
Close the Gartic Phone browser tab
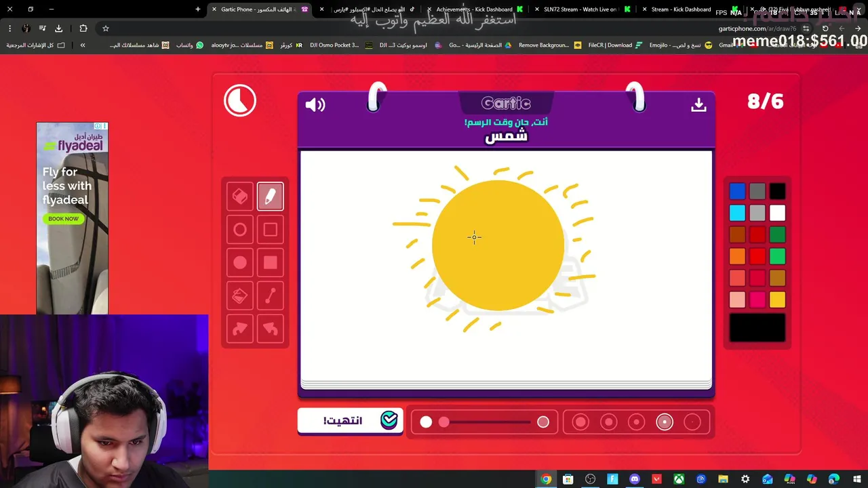coord(214,9)
